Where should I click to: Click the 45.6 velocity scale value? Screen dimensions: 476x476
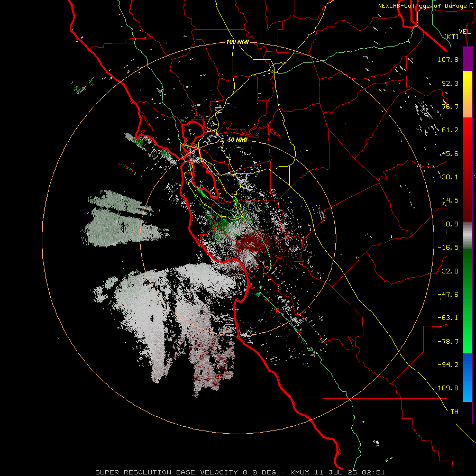coord(450,153)
